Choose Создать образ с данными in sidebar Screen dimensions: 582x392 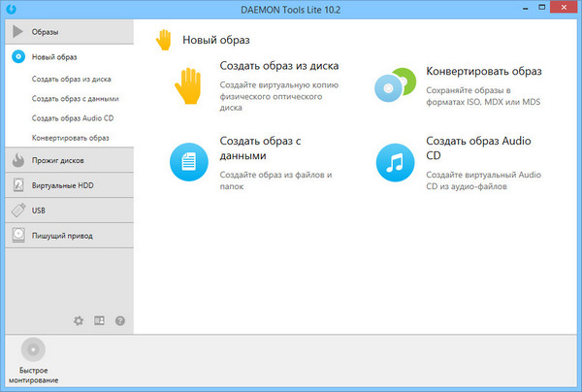coord(76,99)
